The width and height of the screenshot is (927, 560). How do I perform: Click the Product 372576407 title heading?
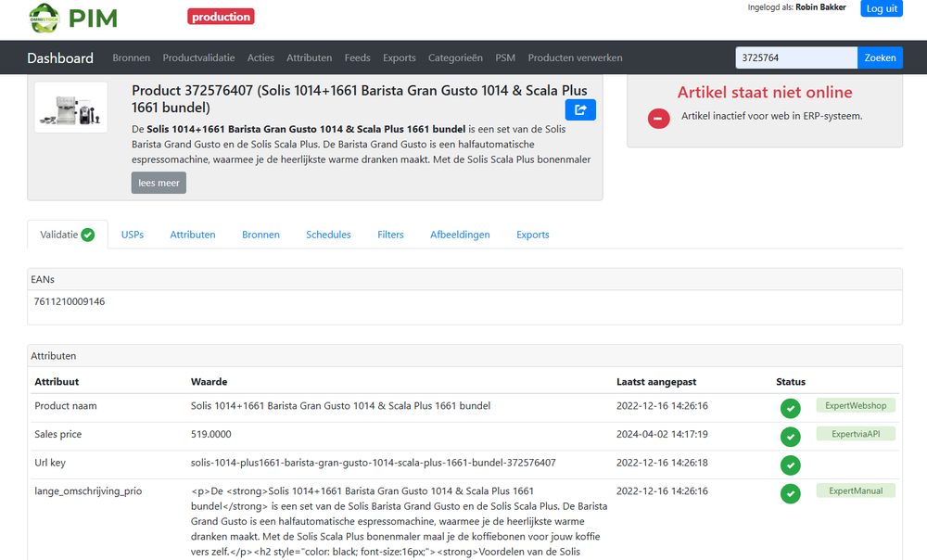360,99
